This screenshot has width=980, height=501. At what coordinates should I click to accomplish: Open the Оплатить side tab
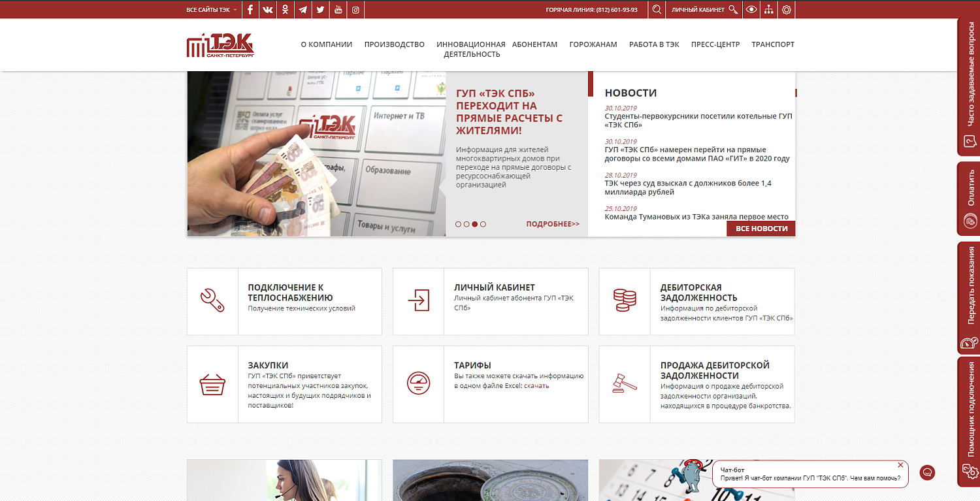tap(969, 199)
